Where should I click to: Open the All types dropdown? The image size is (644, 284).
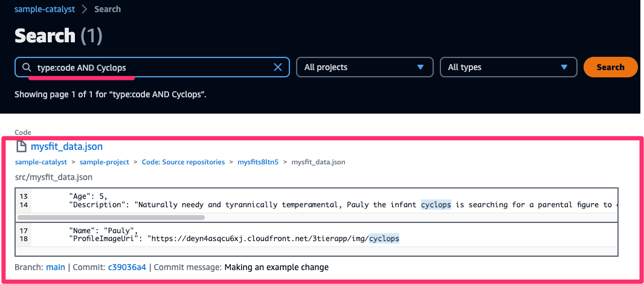[x=509, y=67]
